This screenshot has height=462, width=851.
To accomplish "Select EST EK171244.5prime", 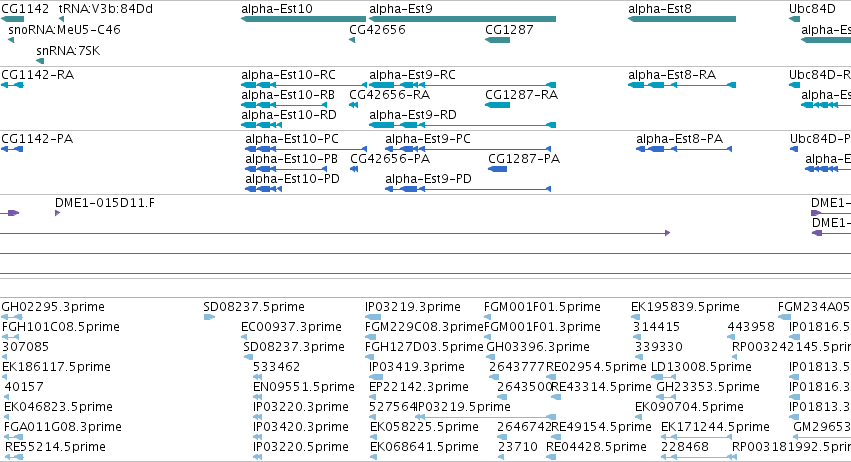I will [697, 437].
